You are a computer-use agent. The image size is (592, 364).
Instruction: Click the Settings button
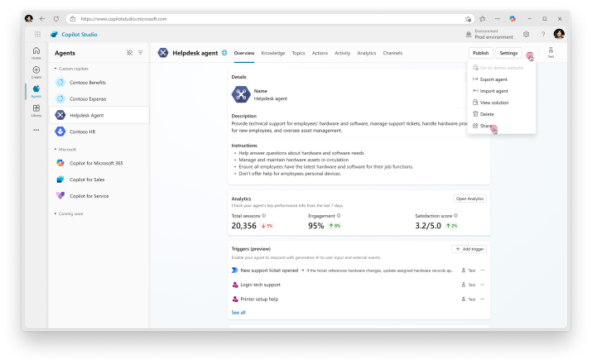(x=508, y=53)
